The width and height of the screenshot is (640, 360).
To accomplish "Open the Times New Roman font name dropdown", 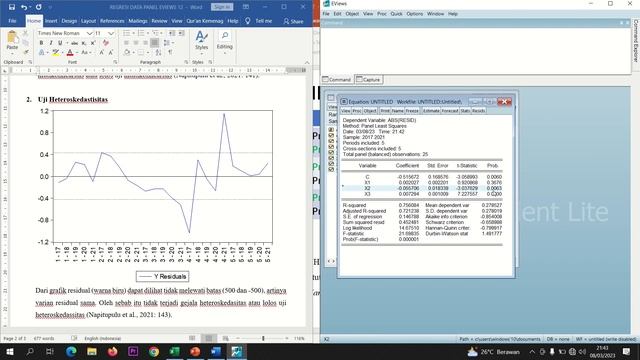I will tap(89, 33).
